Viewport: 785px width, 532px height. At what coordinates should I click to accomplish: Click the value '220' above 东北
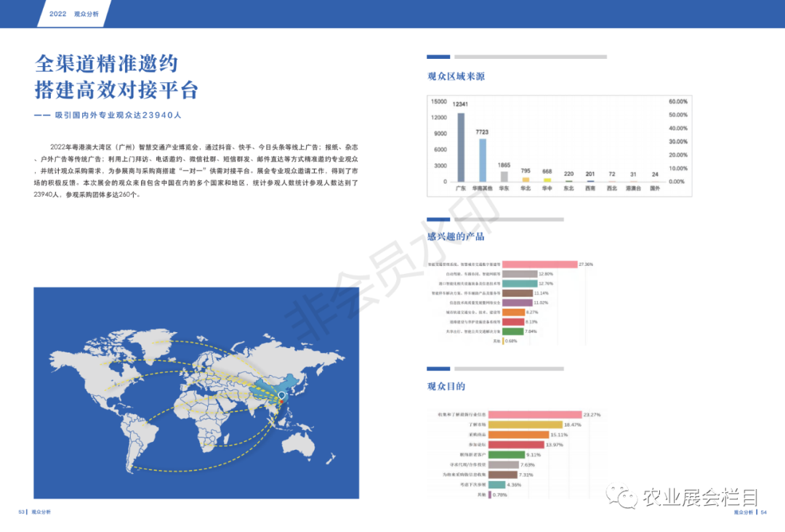click(x=568, y=174)
